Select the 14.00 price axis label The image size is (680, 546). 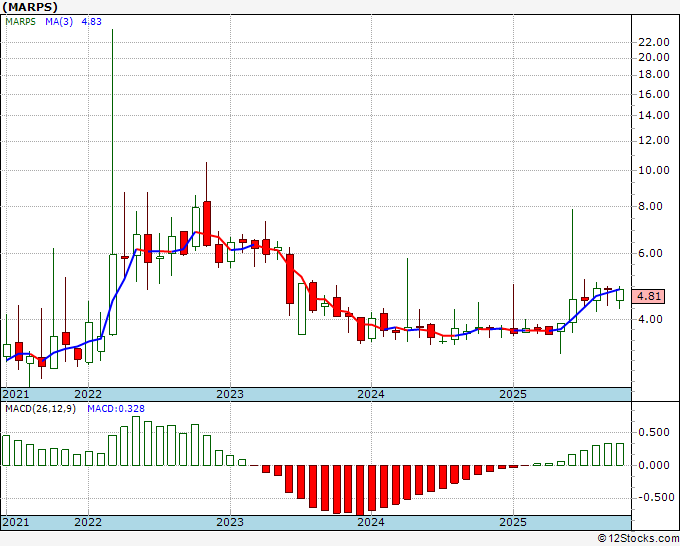pyautogui.click(x=654, y=115)
